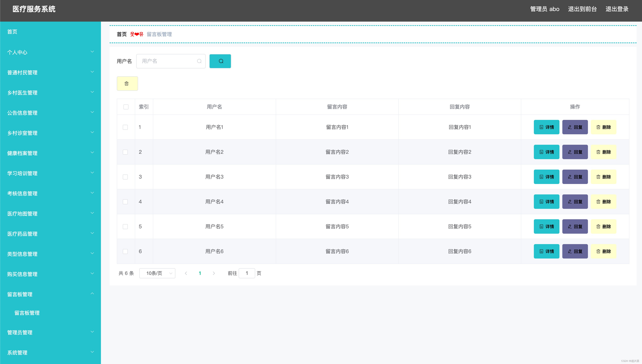Click 留言内容3 table cell
This screenshot has width=642, height=364.
click(337, 177)
